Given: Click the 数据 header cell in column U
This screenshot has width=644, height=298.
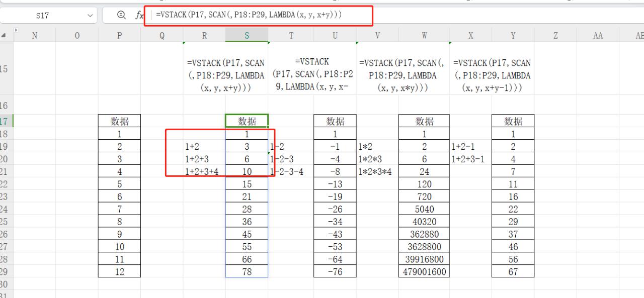Looking at the screenshot, I should [335, 121].
